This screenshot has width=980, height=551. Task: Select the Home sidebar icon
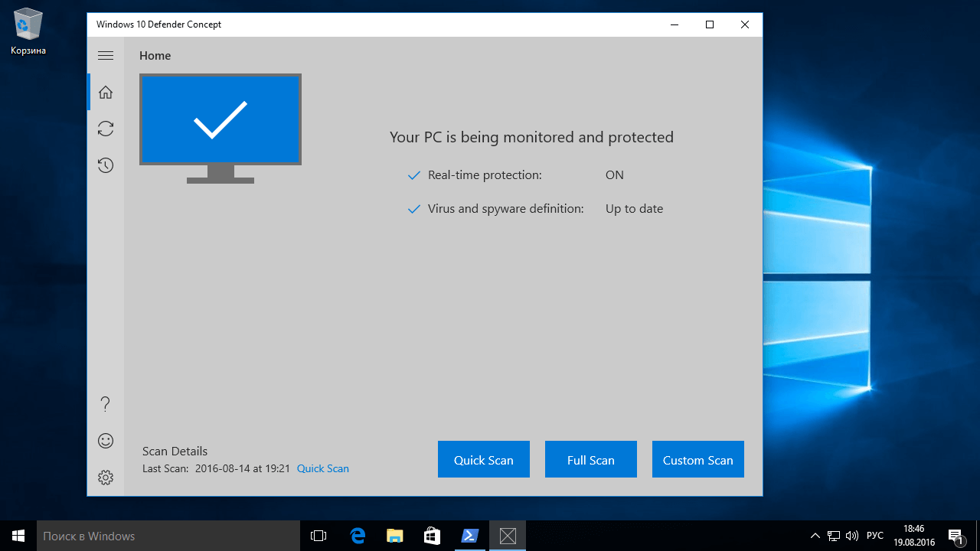[106, 92]
